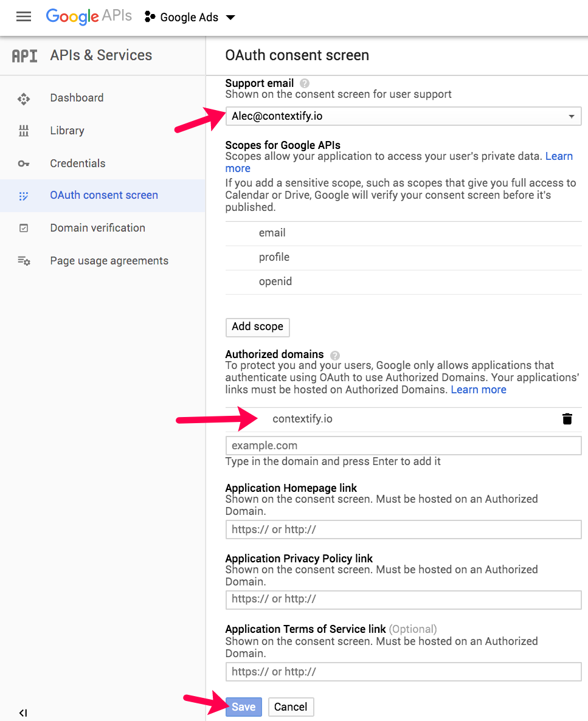Select the profile scope row

(404, 258)
